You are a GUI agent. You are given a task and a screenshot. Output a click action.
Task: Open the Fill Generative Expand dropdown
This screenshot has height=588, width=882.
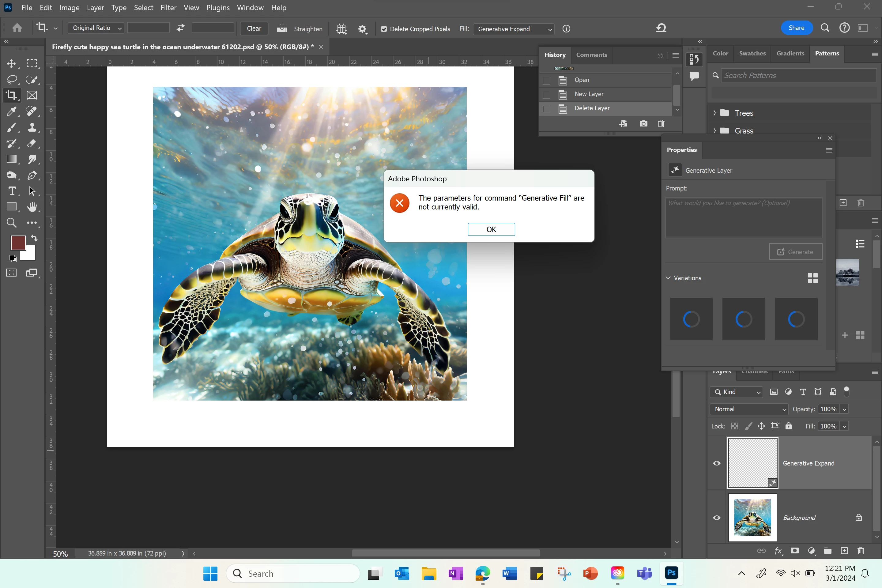tap(513, 29)
